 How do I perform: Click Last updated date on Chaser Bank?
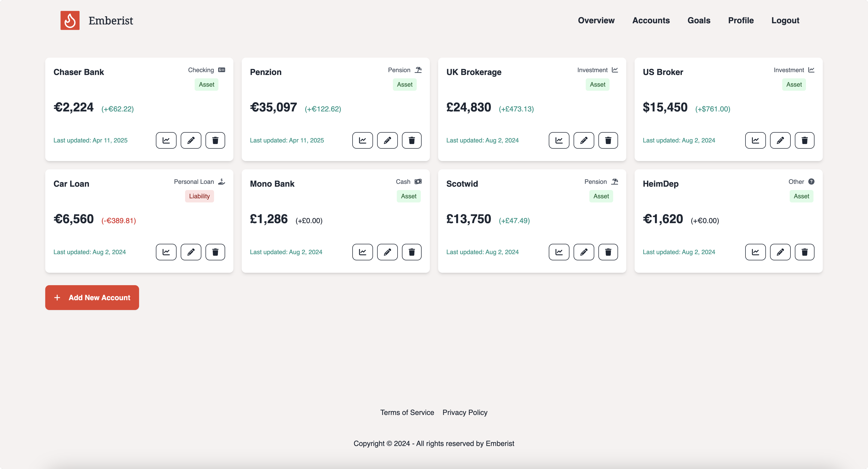tap(91, 140)
